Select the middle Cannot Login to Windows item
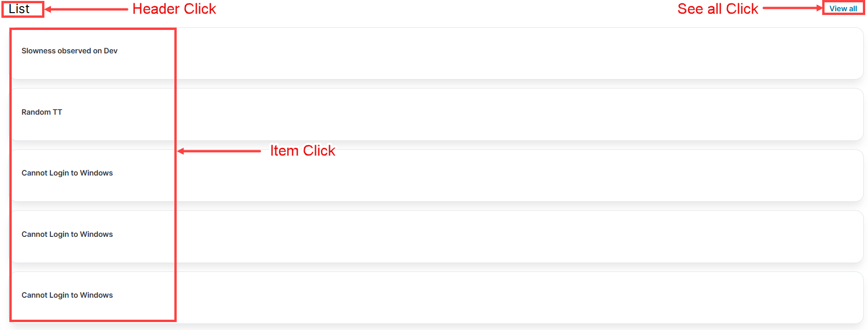This screenshot has height=330, width=868. (67, 235)
